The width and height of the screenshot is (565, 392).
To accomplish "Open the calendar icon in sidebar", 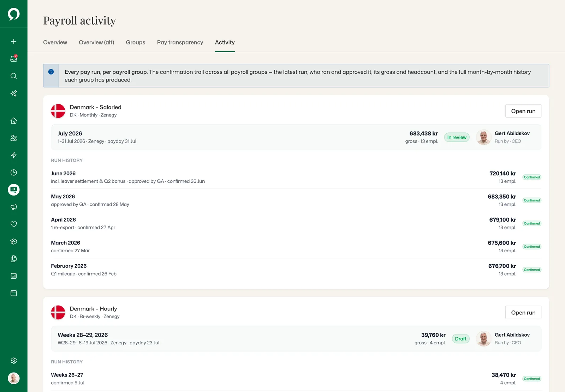I will (x=14, y=293).
